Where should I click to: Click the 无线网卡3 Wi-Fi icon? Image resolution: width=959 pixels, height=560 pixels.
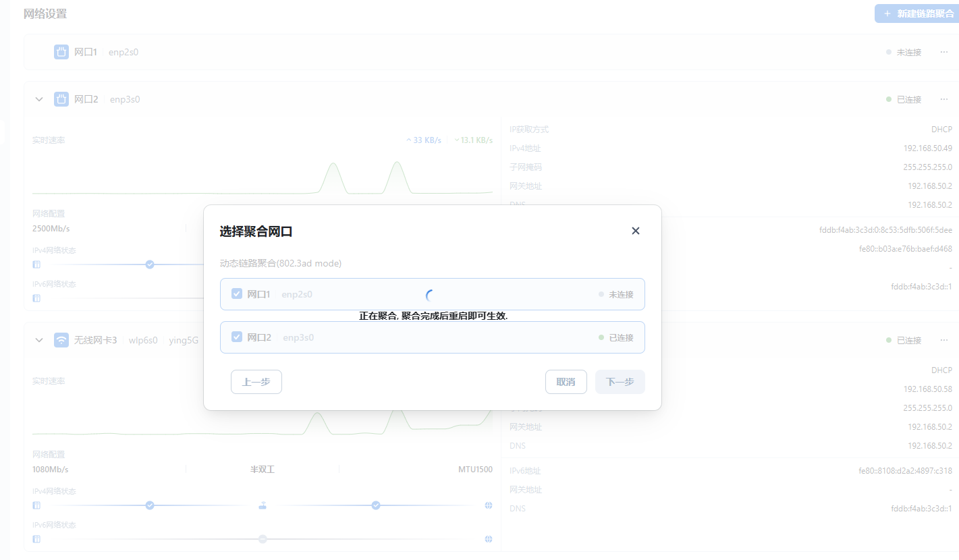(x=61, y=340)
